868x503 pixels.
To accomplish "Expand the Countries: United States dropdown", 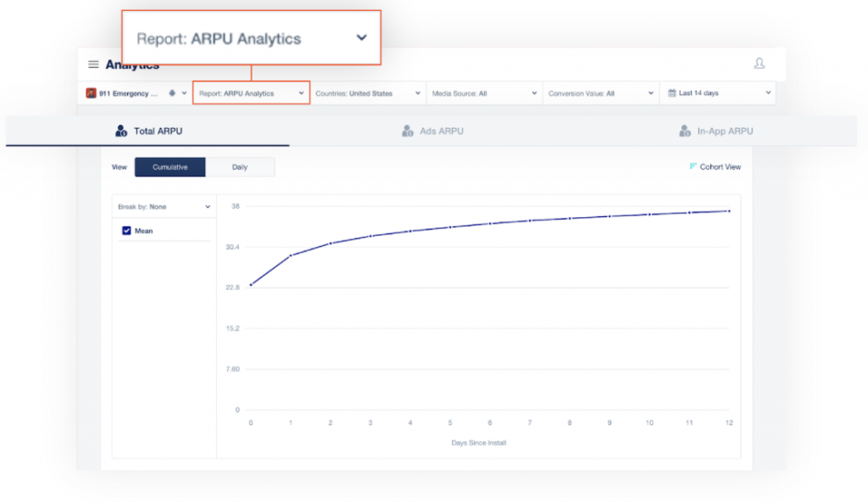I will coord(367,93).
